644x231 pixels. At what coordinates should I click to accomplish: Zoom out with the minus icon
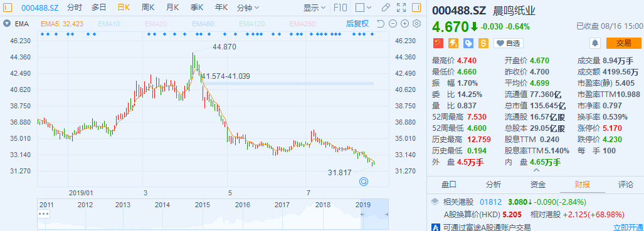tap(393, 24)
